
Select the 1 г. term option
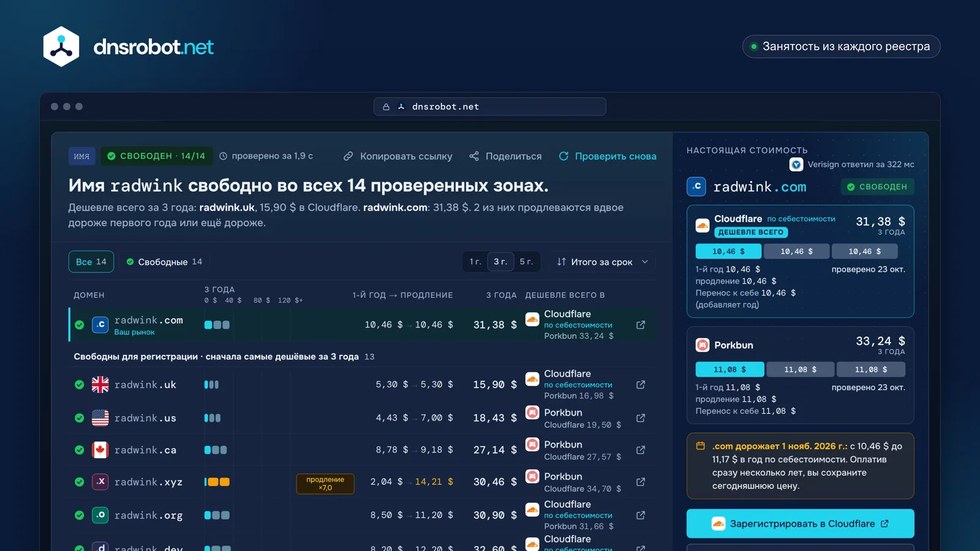tap(475, 261)
